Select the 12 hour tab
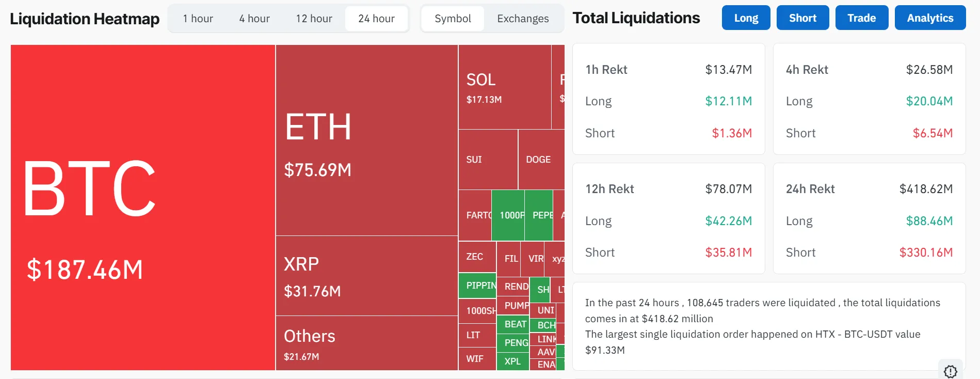 point(314,18)
